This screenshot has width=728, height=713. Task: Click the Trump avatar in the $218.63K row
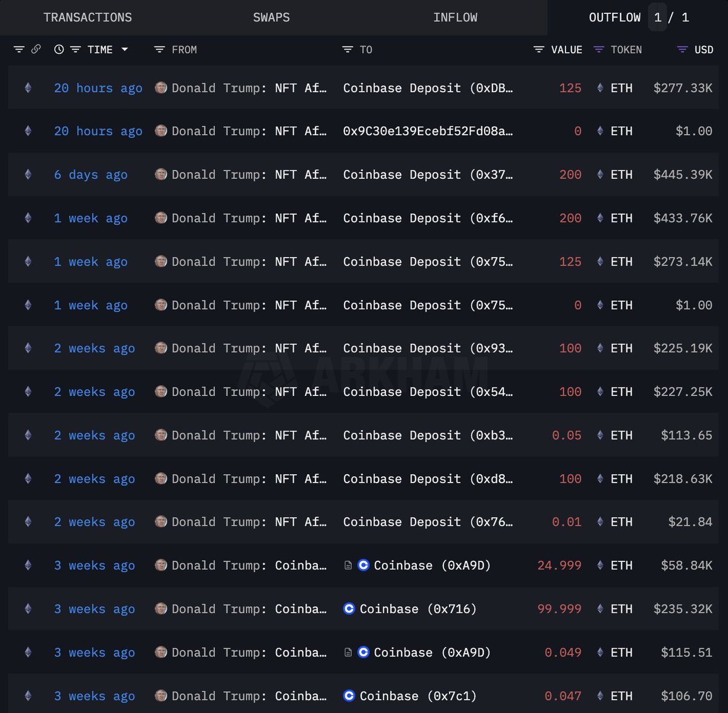click(x=161, y=478)
